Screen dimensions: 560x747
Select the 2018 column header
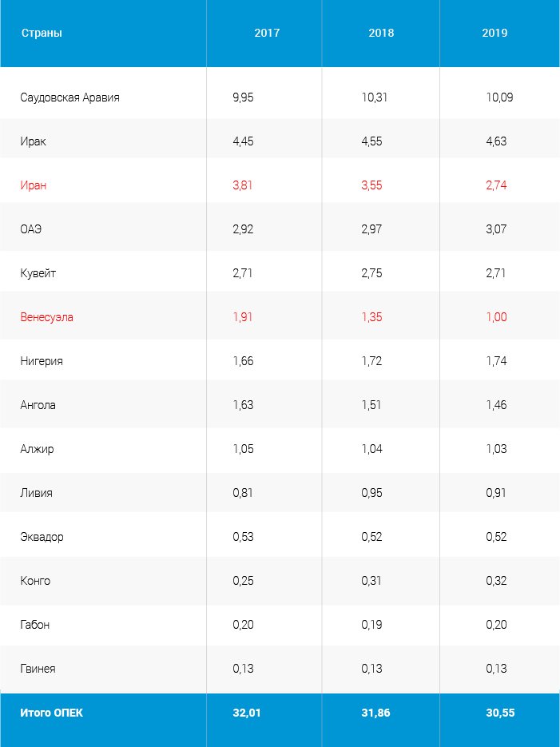click(x=381, y=34)
